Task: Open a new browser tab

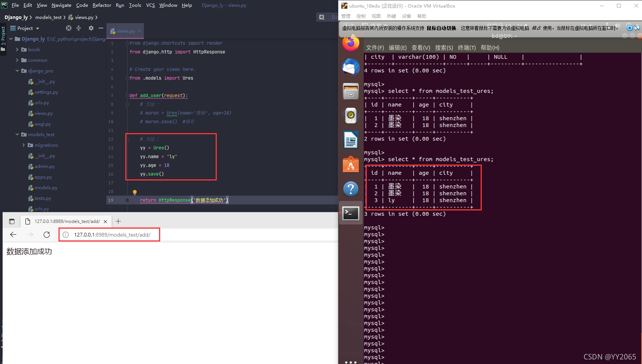Action: coord(118,221)
